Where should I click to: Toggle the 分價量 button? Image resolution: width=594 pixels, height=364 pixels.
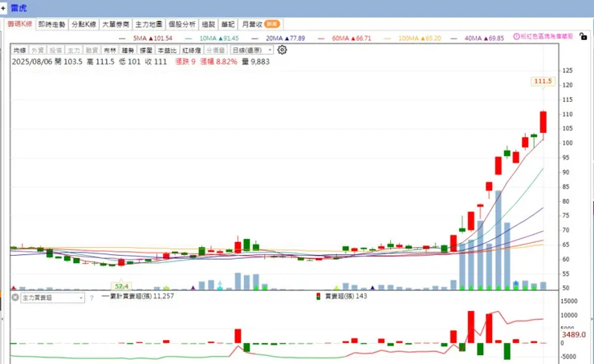tap(216, 50)
